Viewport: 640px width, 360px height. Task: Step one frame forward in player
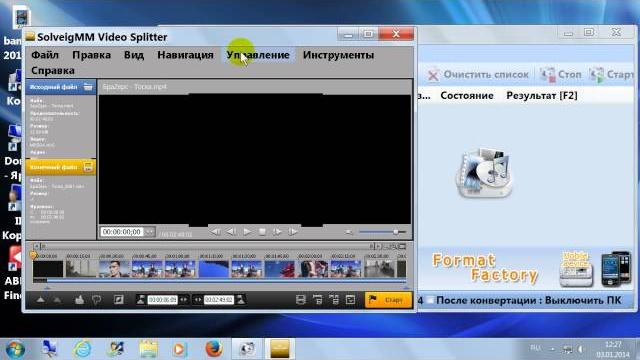[x=278, y=231]
